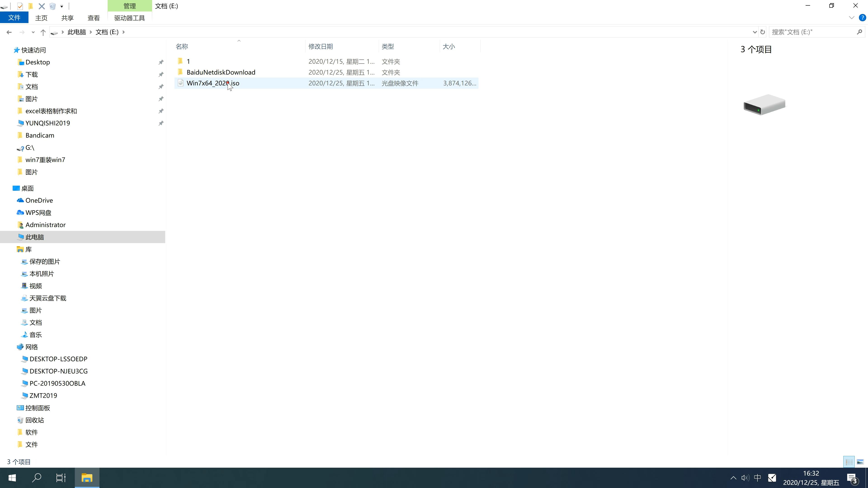Open the BaiduNetdiskDownload folder

[x=221, y=72]
